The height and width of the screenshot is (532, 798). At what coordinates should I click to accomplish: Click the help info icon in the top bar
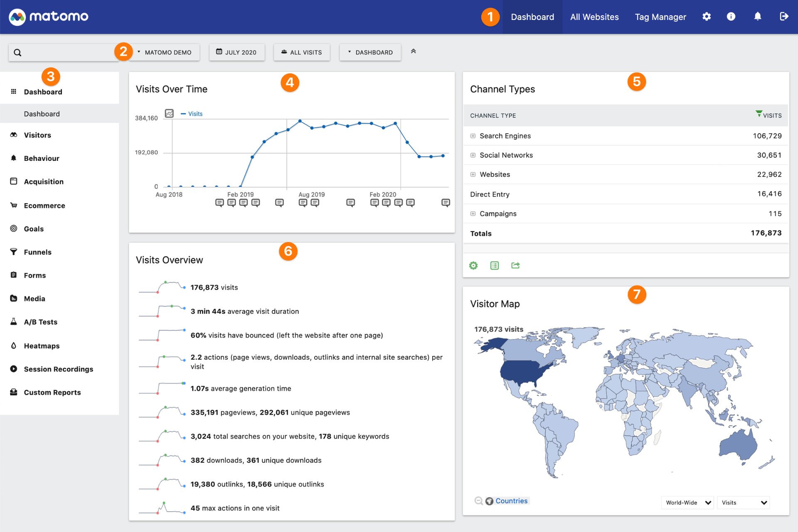click(731, 16)
